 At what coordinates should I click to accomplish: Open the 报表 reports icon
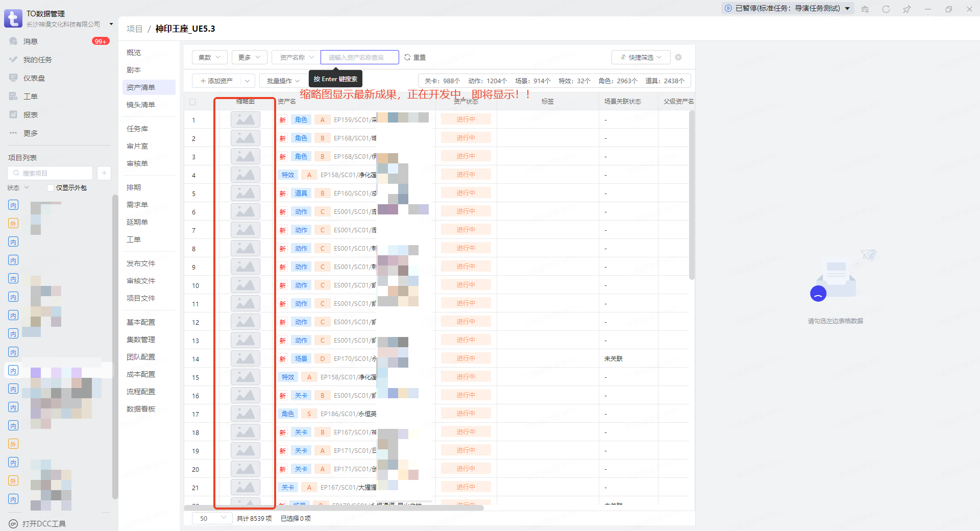(x=13, y=115)
